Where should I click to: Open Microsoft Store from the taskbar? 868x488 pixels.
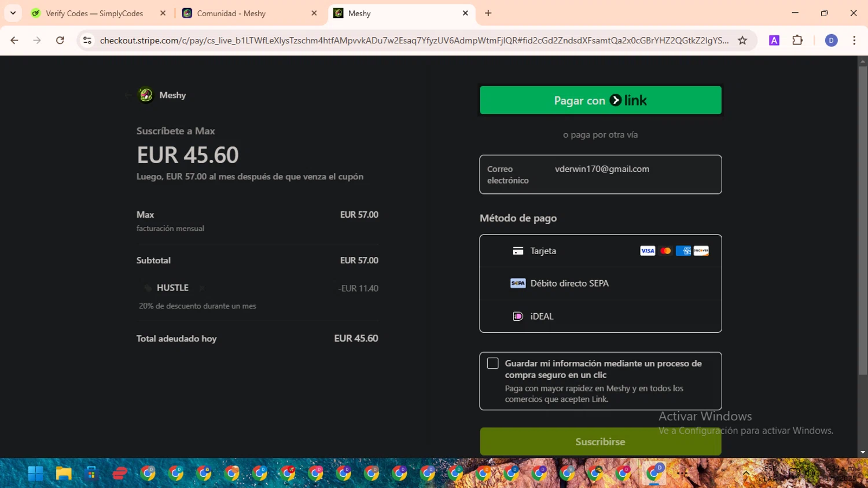(x=91, y=474)
